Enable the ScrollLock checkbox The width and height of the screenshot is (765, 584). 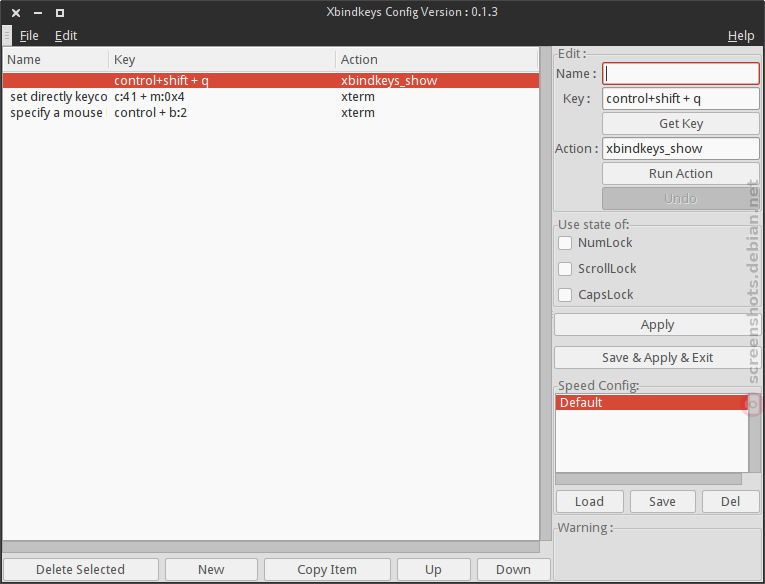565,269
